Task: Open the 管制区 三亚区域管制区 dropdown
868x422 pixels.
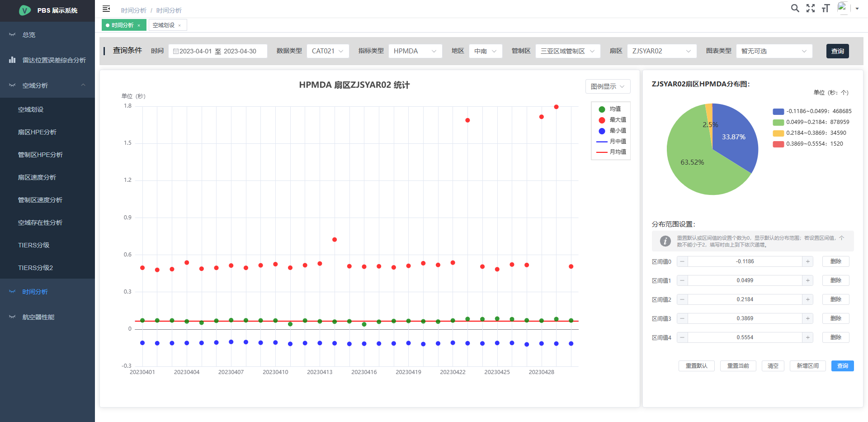Action: (568, 51)
